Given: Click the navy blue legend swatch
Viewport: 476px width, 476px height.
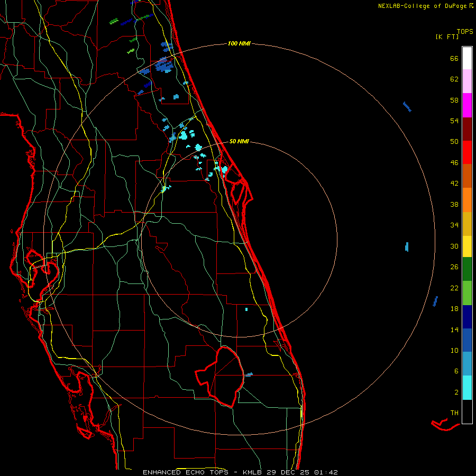Looking at the screenshot, I should tap(467, 317).
